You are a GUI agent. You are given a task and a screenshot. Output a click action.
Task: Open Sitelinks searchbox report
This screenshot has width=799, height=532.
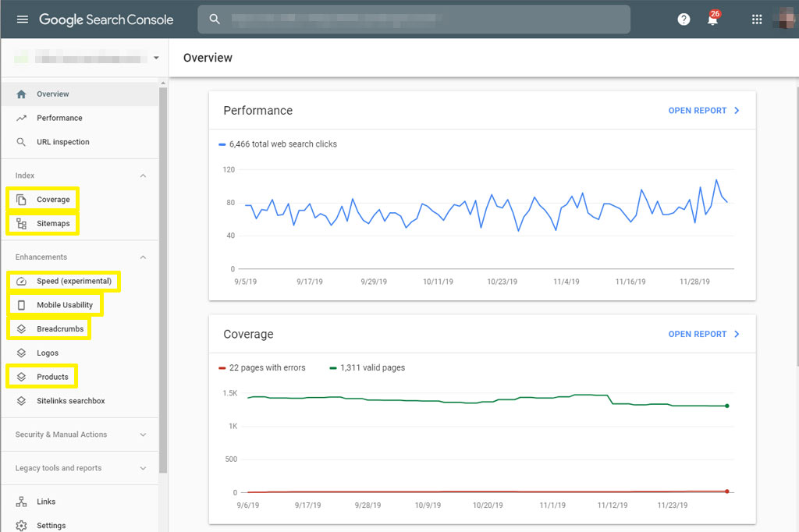click(80, 401)
